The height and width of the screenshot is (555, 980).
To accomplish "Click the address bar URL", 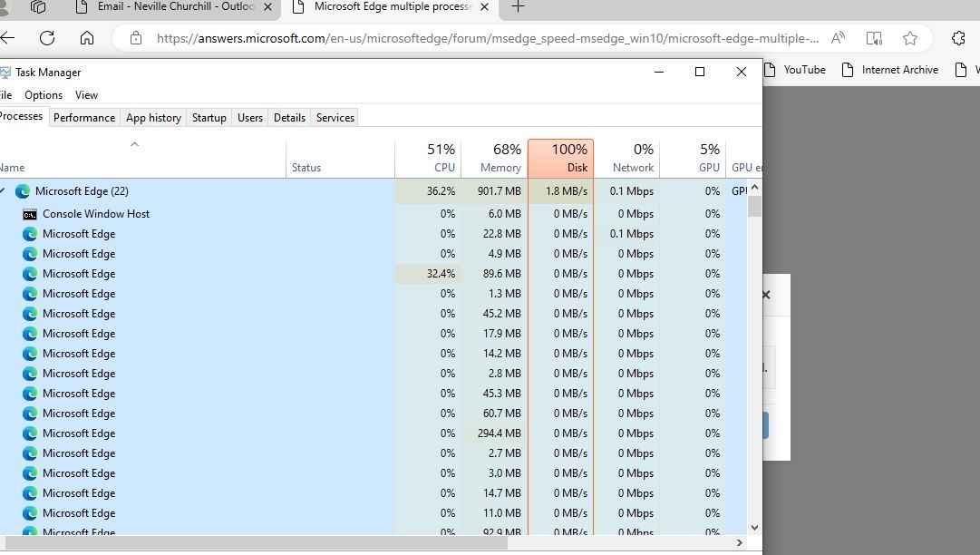I will pos(488,38).
